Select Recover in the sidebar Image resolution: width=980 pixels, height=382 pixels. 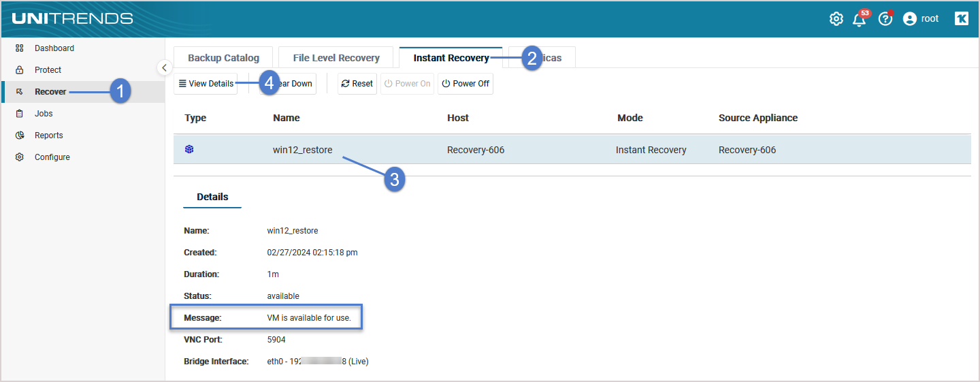pyautogui.click(x=50, y=92)
